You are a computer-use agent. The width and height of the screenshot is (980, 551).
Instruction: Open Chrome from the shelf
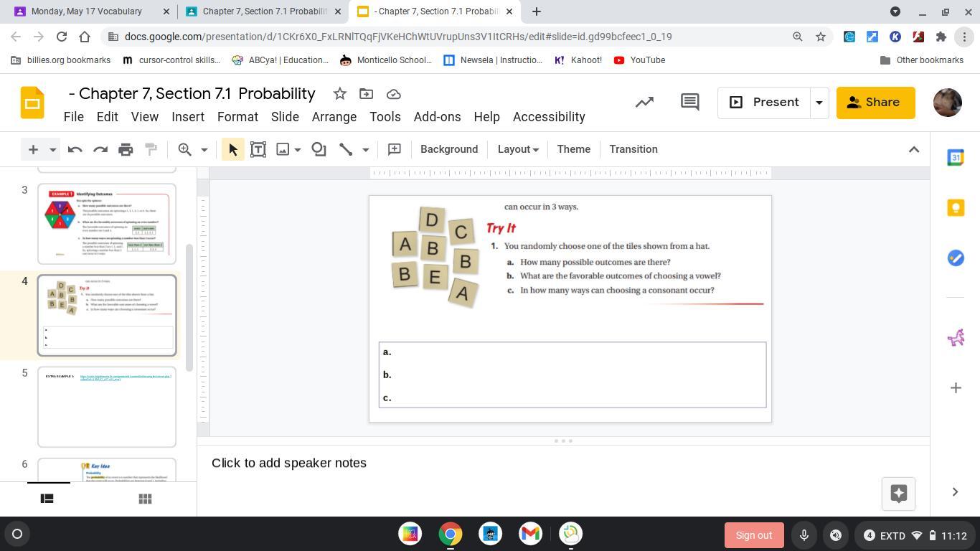pos(451,534)
